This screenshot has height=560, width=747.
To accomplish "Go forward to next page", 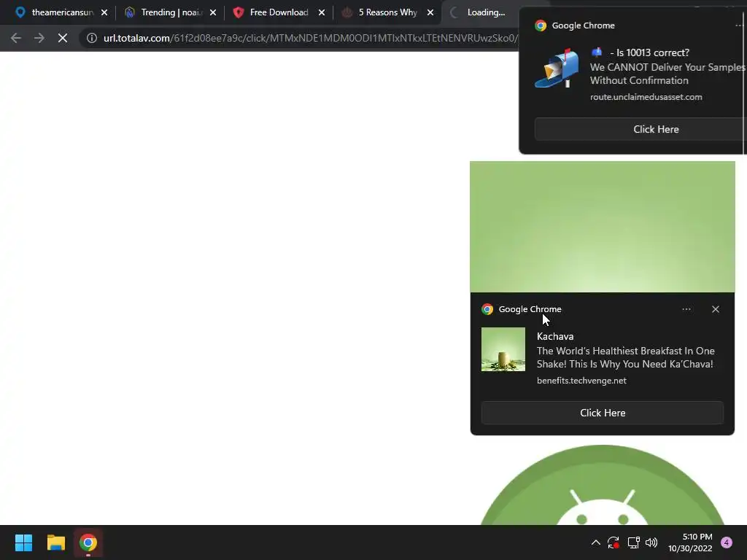I will click(39, 38).
